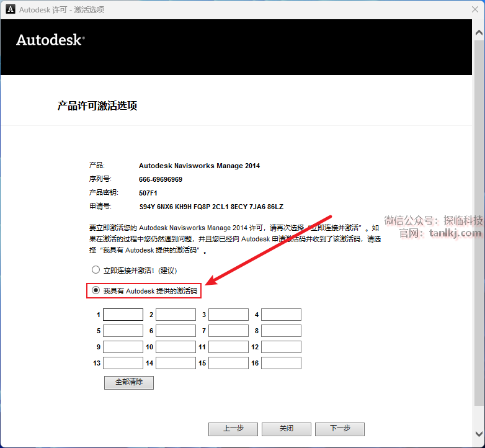
Task: Click scrollbar down arrow
Action: (x=479, y=434)
